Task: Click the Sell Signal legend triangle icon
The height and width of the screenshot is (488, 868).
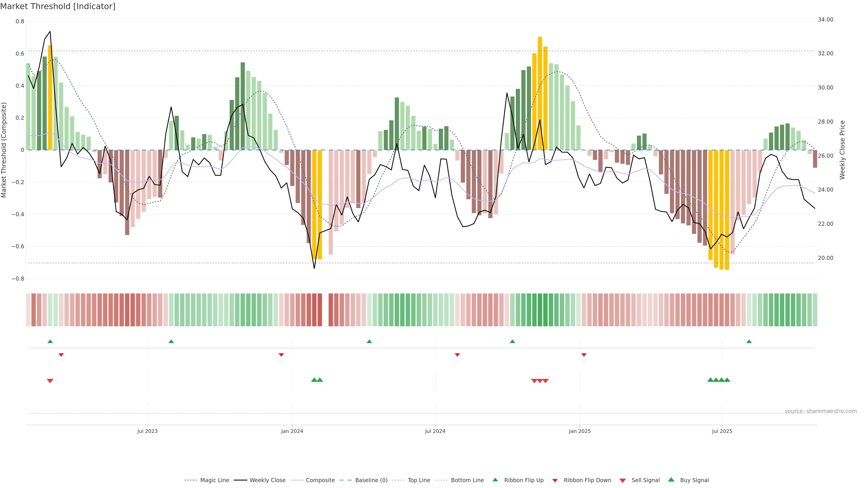Action: (x=623, y=481)
